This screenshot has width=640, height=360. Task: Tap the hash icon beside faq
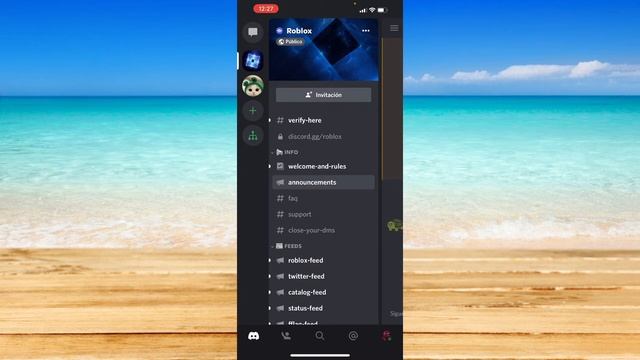[x=280, y=198]
